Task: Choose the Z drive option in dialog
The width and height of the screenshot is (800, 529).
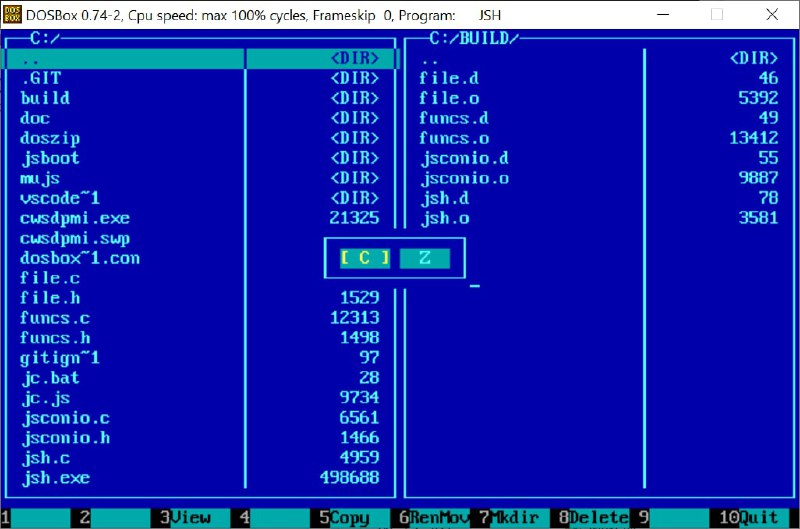Action: point(425,258)
